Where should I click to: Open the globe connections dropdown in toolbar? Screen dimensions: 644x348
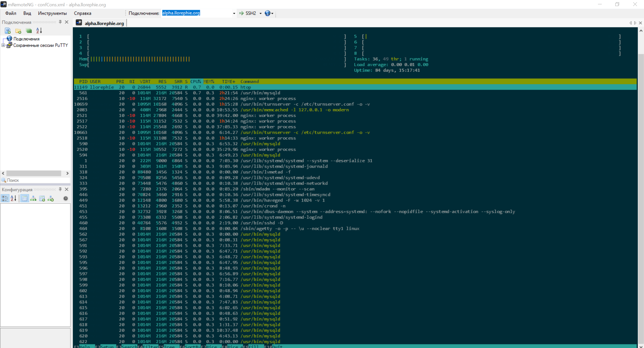click(269, 13)
